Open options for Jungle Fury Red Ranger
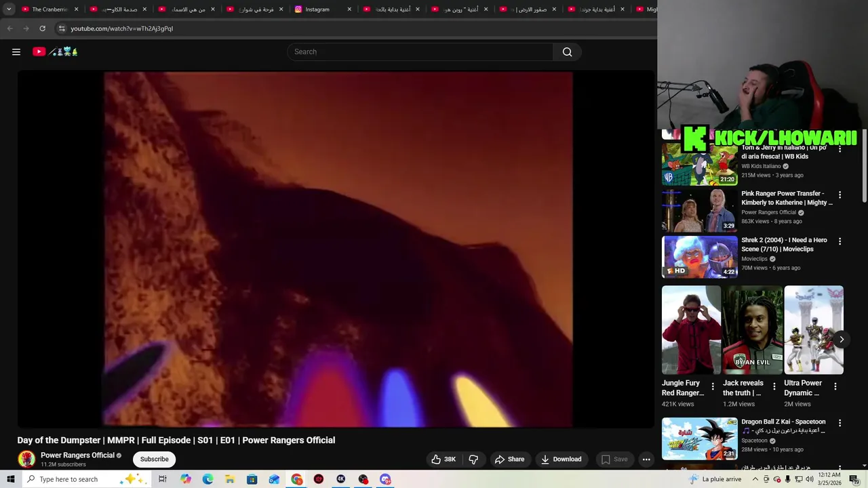 713,386
